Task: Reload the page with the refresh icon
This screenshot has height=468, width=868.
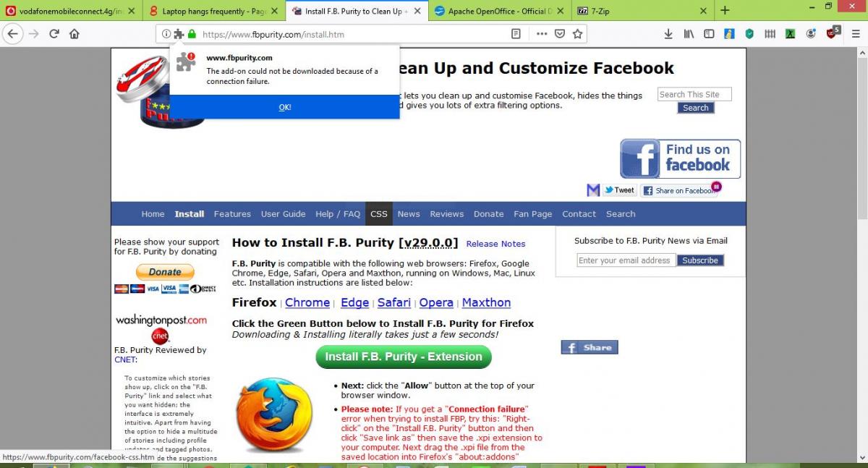Action: pos(54,34)
